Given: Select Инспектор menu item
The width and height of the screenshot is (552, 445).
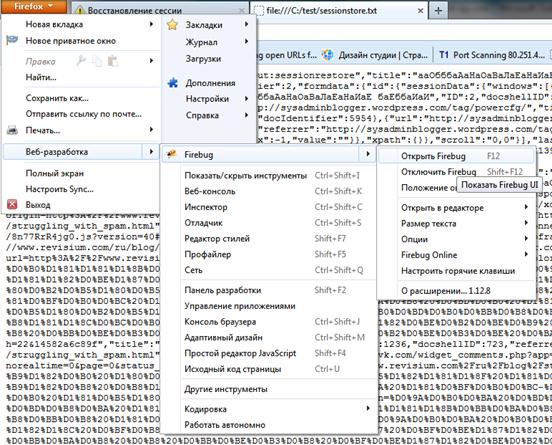Looking at the screenshot, I should coord(269,207).
